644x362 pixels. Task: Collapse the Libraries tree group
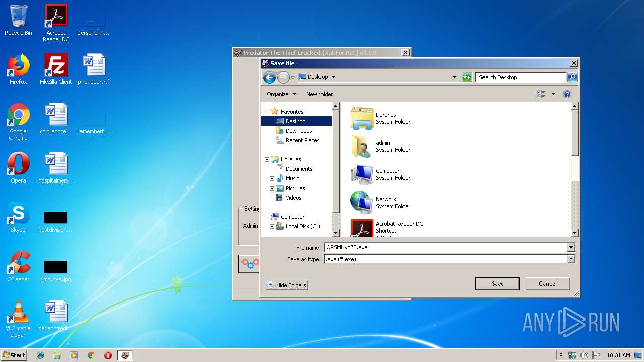(x=267, y=159)
